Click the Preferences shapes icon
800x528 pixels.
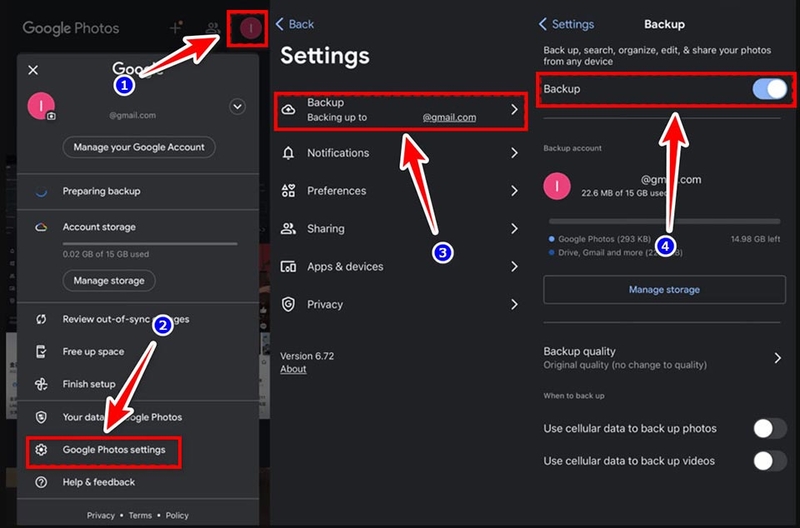click(x=288, y=191)
